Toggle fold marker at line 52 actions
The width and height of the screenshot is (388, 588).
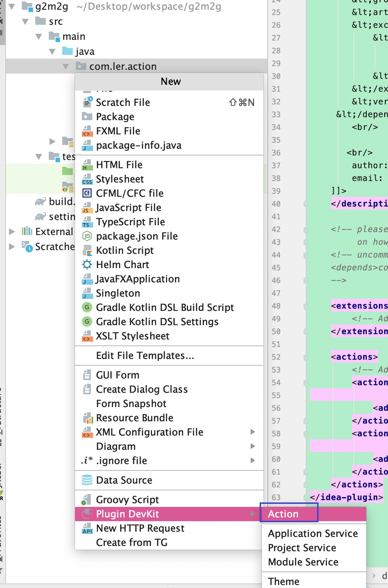[306, 357]
